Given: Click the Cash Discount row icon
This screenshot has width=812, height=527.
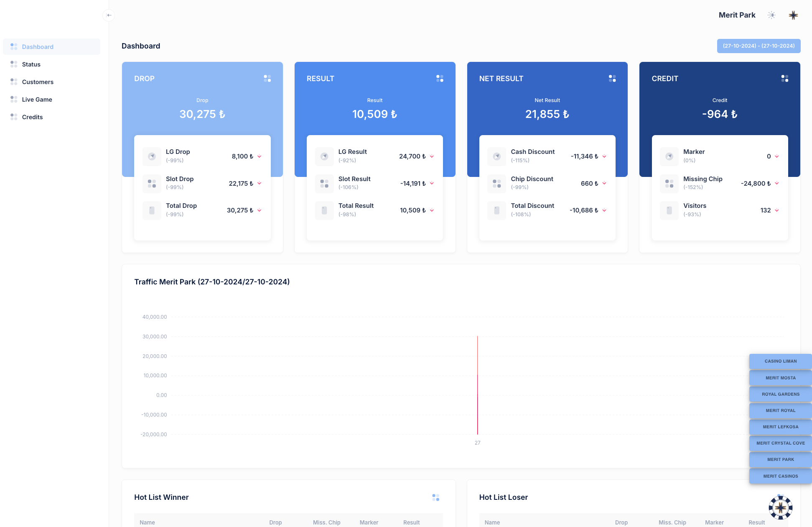Looking at the screenshot, I should pyautogui.click(x=496, y=156).
